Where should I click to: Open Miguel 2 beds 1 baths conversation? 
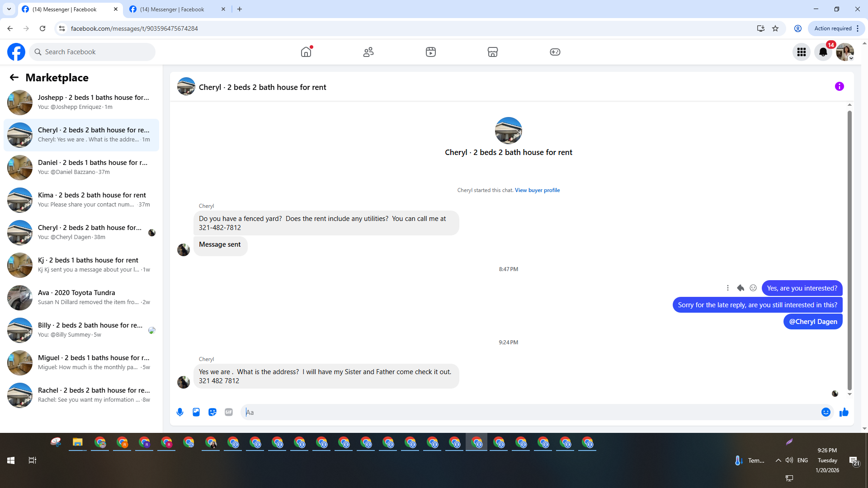point(81,363)
